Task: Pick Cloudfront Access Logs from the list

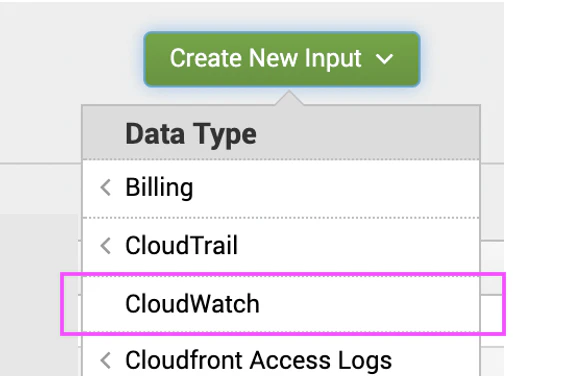Action: 259,360
